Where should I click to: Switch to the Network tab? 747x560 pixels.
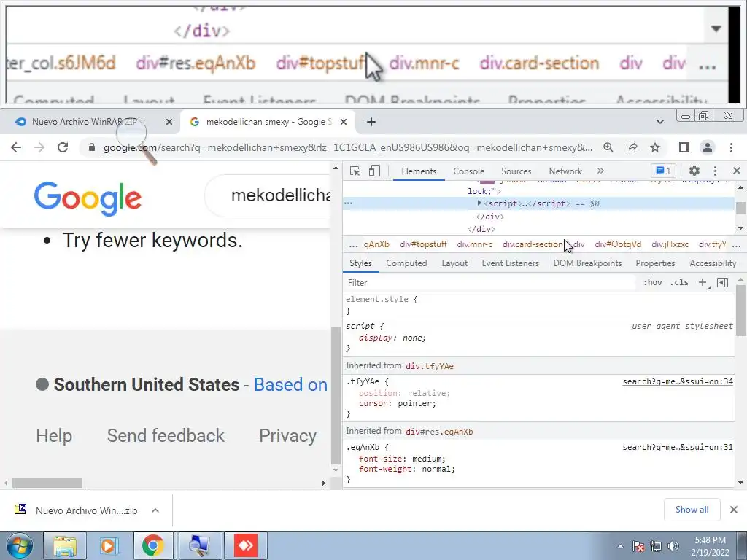tap(565, 171)
